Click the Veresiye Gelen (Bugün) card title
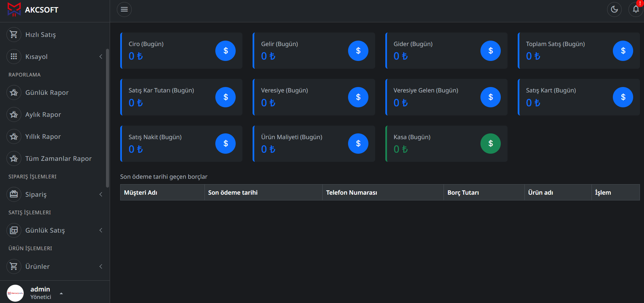Image resolution: width=644 pixels, height=303 pixels. pyautogui.click(x=426, y=90)
